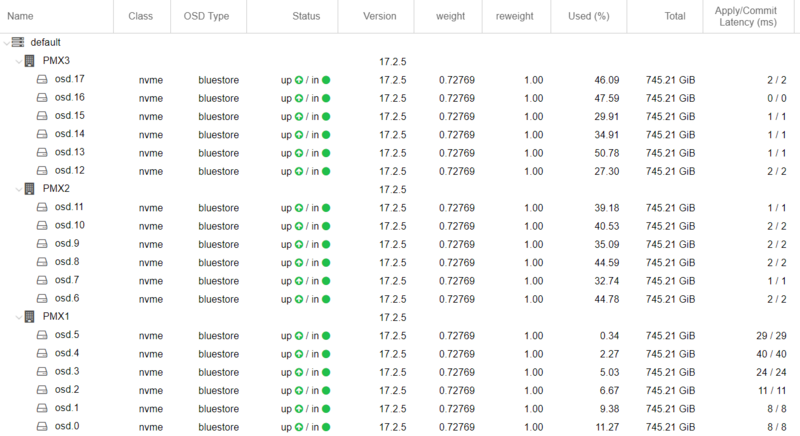Viewport: 800px width, 436px height.
Task: Click the 27.30 used percentage value
Action: point(607,172)
